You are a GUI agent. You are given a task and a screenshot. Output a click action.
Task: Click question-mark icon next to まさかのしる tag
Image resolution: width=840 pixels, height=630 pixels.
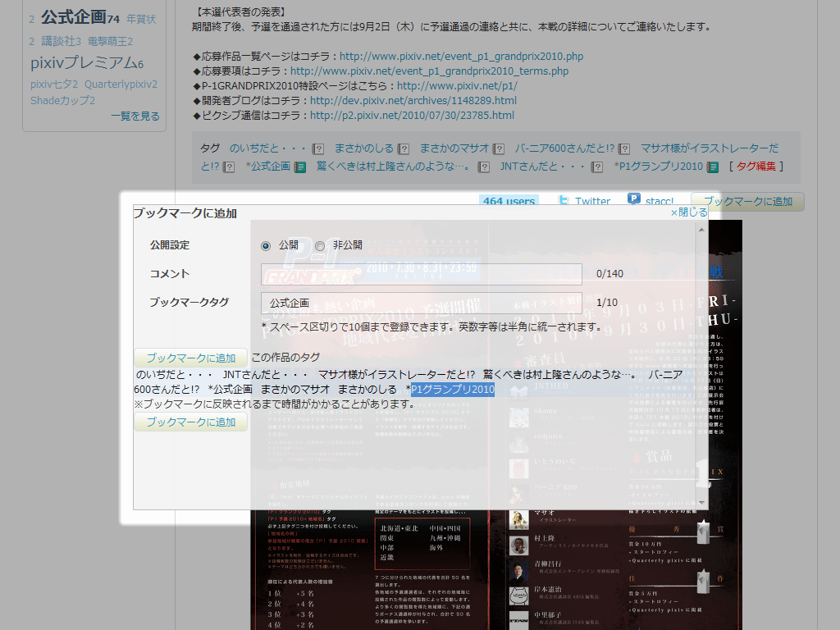click(403, 148)
